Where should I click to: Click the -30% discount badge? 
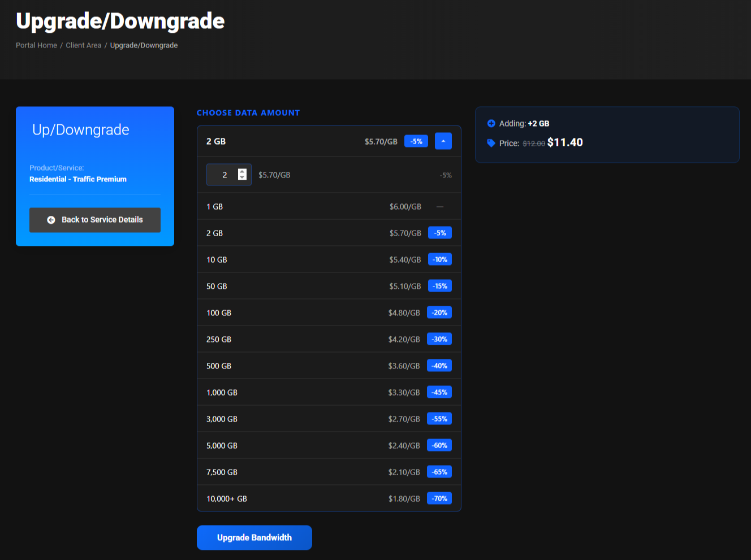pyautogui.click(x=439, y=339)
